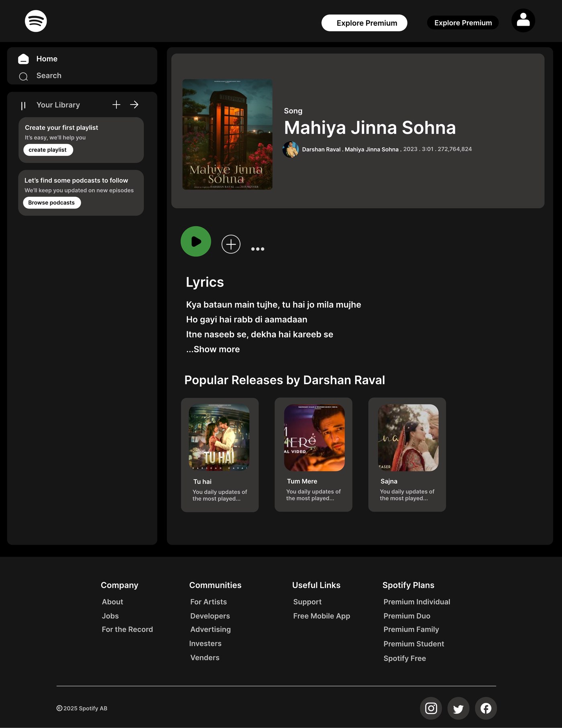
Task: Click the Lyrics heading
Action: [x=205, y=282]
